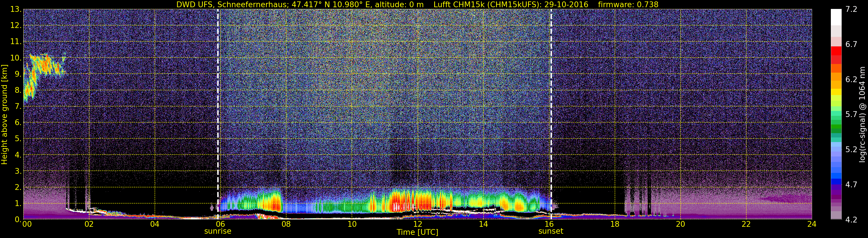Click the x-axis tick label '04'
868x238 pixels.
coord(154,224)
